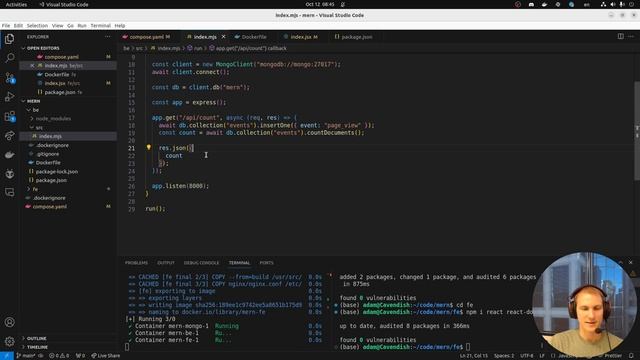The width and height of the screenshot is (640, 360).
Task: Open the Run menu
Action: tap(82, 25)
